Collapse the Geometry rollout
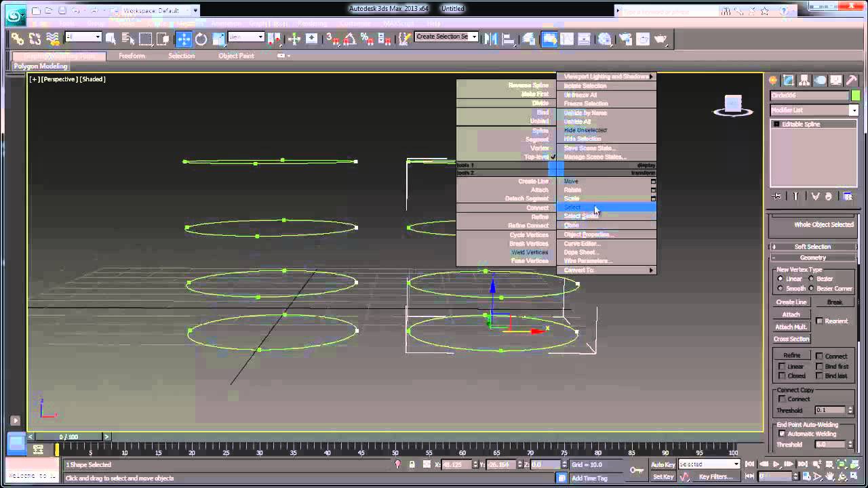868x488 pixels. click(812, 258)
